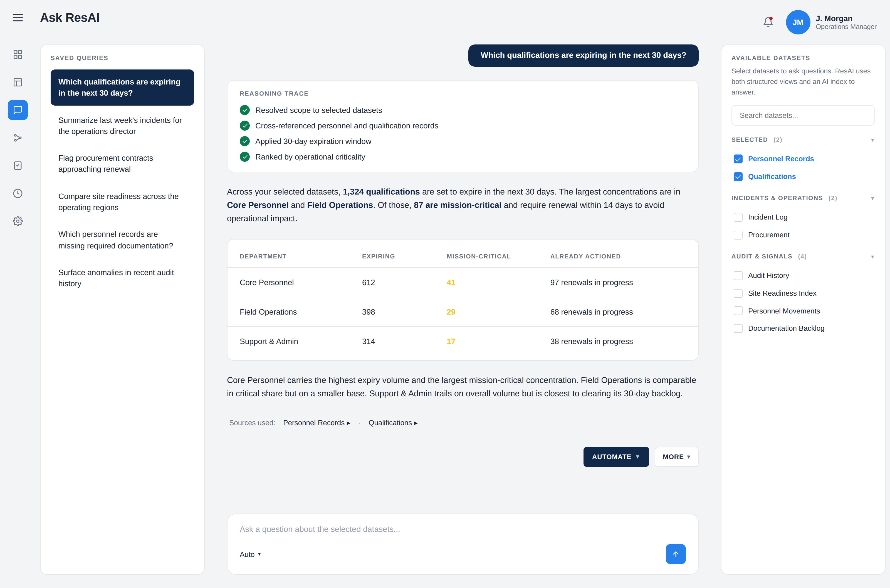Open the hamburger navigation menu
Image resolution: width=890 pixels, height=588 pixels.
pyautogui.click(x=18, y=18)
